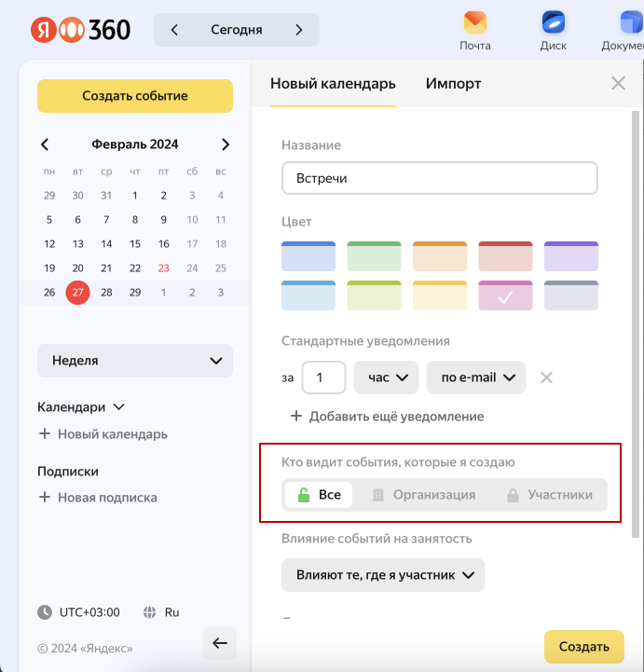
Task: Switch to Новый календарь tab
Action: (x=333, y=84)
